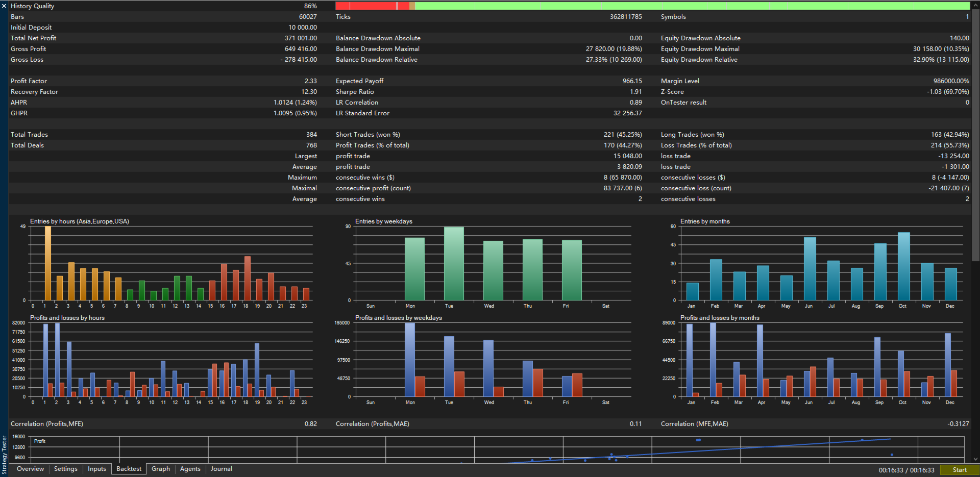Click the Oct bar in Entries by months

coord(903,266)
